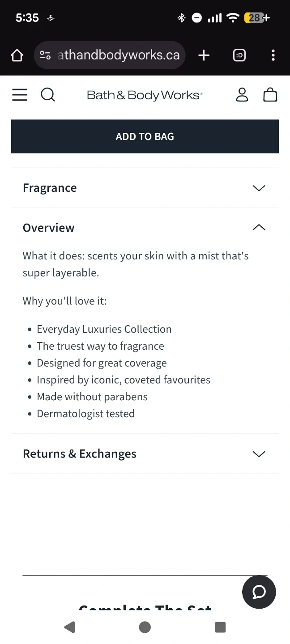The image size is (290, 644).
Task: Open a new browser tab
Action: pyautogui.click(x=204, y=55)
